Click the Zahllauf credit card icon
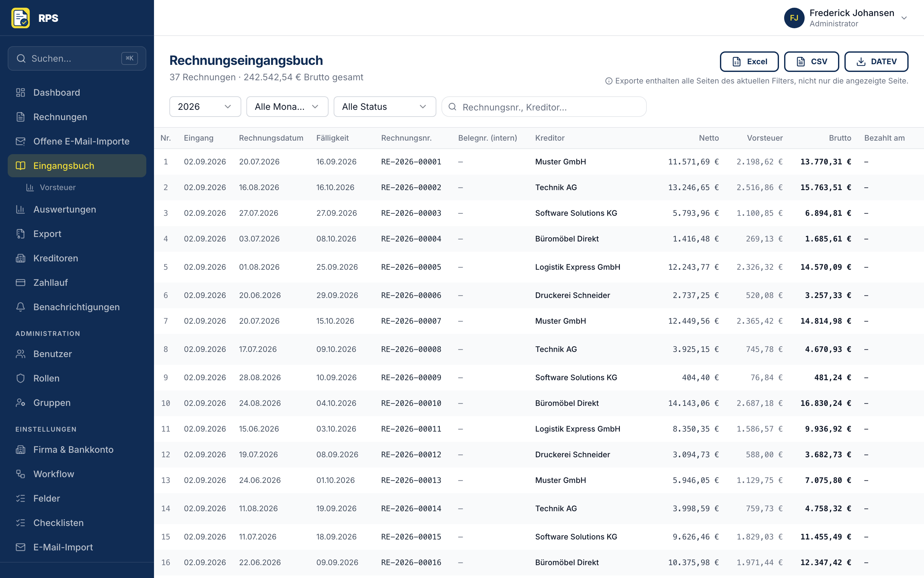Screen dimensions: 924x578 (21, 283)
